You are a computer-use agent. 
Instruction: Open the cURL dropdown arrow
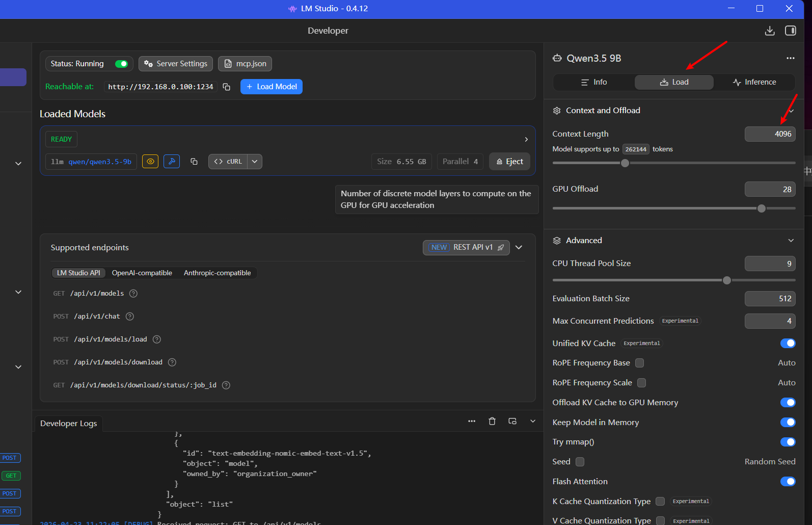pos(255,162)
